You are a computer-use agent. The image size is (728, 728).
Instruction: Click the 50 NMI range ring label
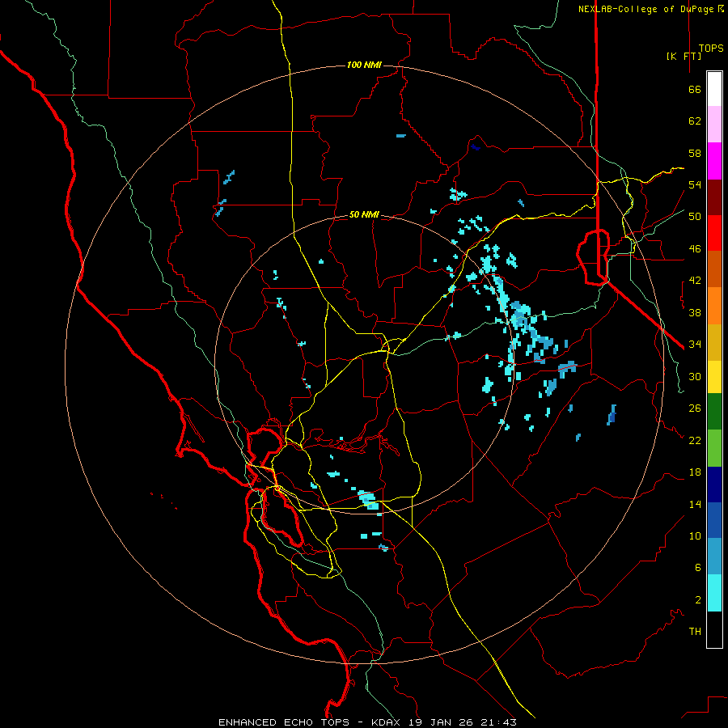[x=364, y=214]
